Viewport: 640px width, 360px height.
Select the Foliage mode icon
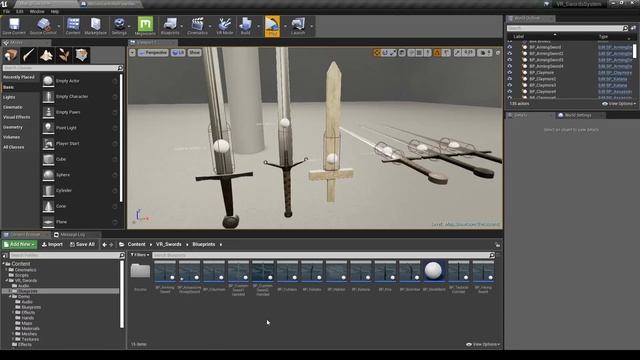pyautogui.click(x=64, y=55)
